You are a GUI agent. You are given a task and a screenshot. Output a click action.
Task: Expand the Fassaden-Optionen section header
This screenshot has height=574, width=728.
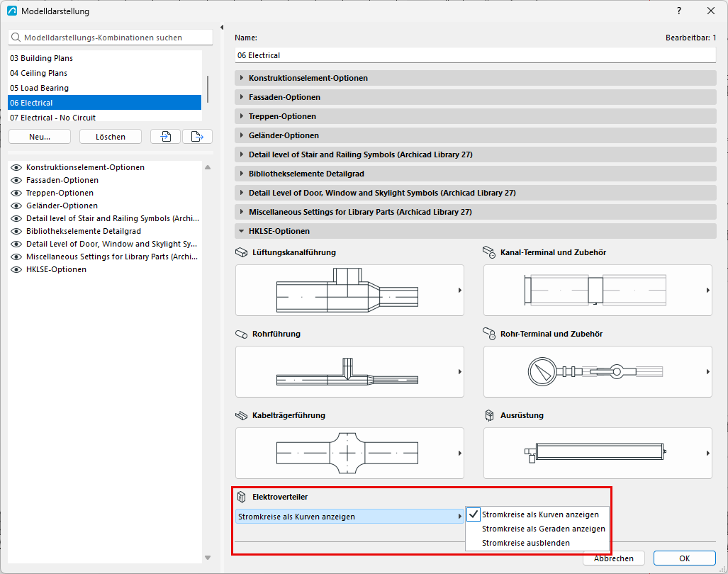click(476, 97)
